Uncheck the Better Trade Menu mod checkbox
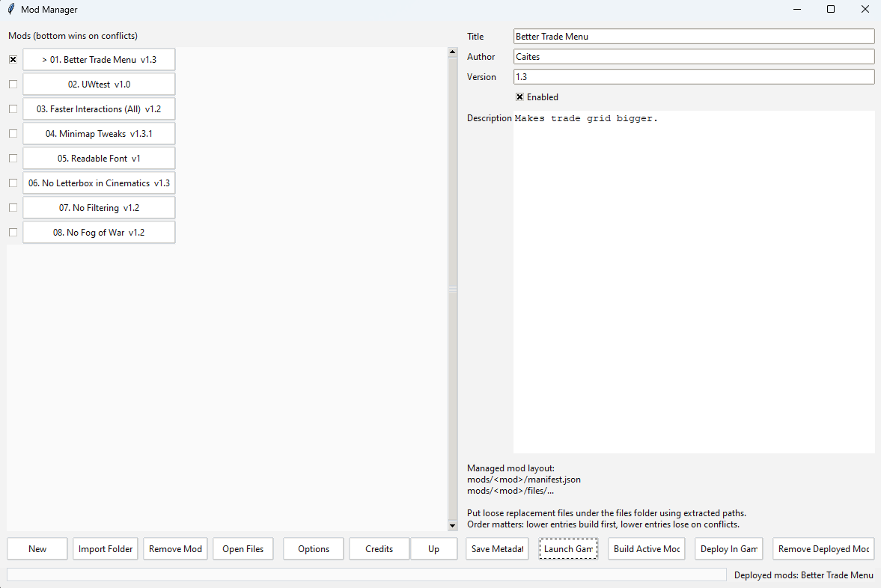 (x=13, y=60)
